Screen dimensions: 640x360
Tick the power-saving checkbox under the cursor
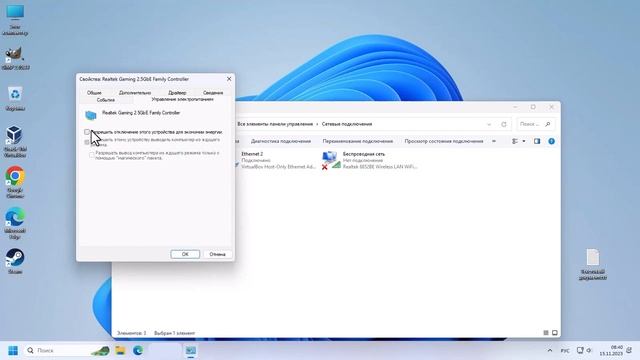click(87, 132)
